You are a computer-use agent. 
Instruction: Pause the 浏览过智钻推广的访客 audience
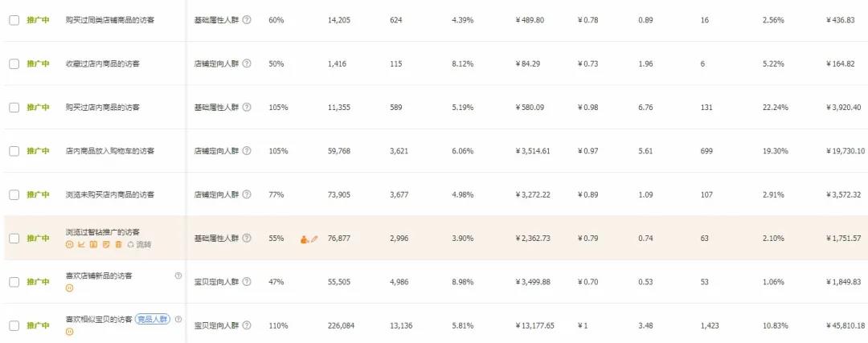point(69,244)
